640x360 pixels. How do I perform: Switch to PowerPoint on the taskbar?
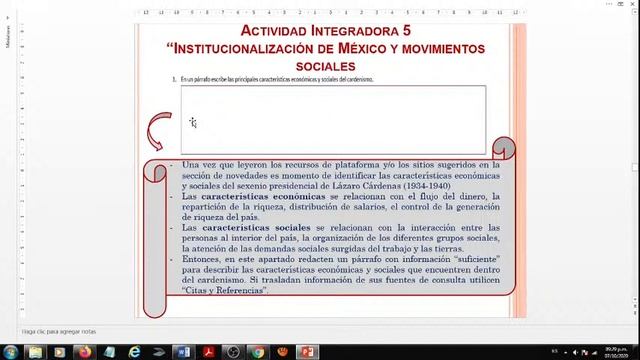[x=307, y=352]
